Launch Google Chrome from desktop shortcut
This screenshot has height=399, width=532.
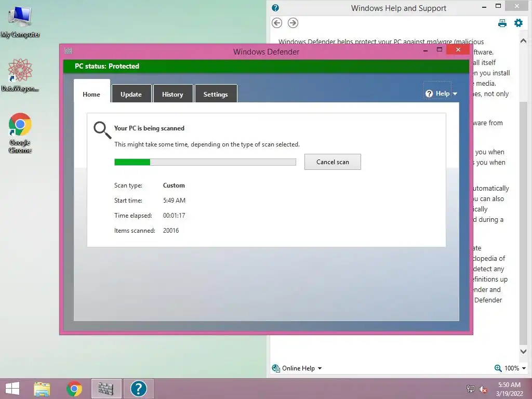(20, 132)
